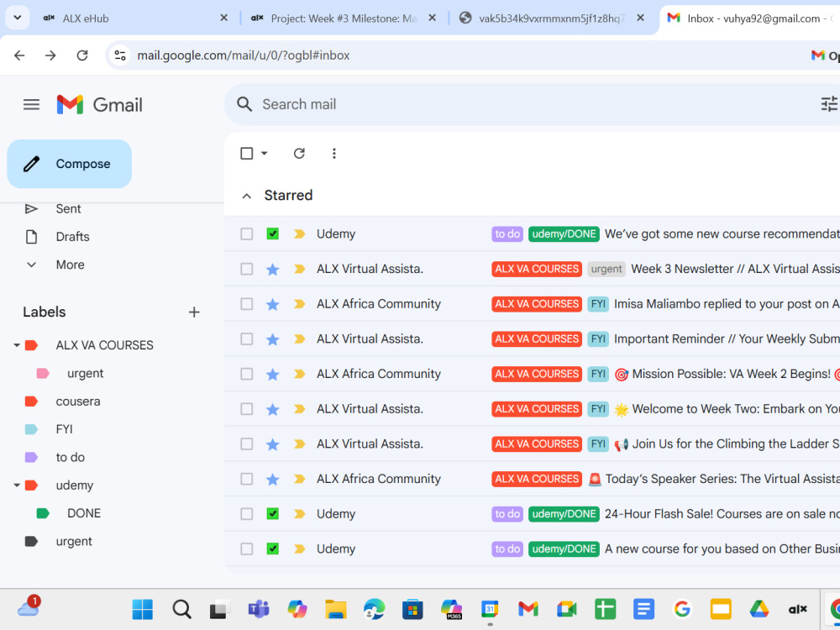
Task: Open the to do label in sidebar
Action: (x=71, y=458)
